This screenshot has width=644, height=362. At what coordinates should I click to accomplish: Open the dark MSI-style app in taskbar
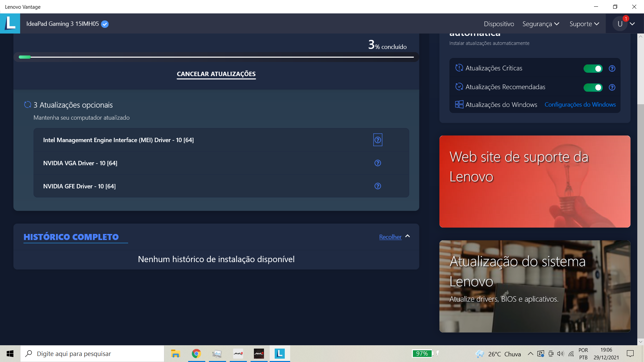259,354
